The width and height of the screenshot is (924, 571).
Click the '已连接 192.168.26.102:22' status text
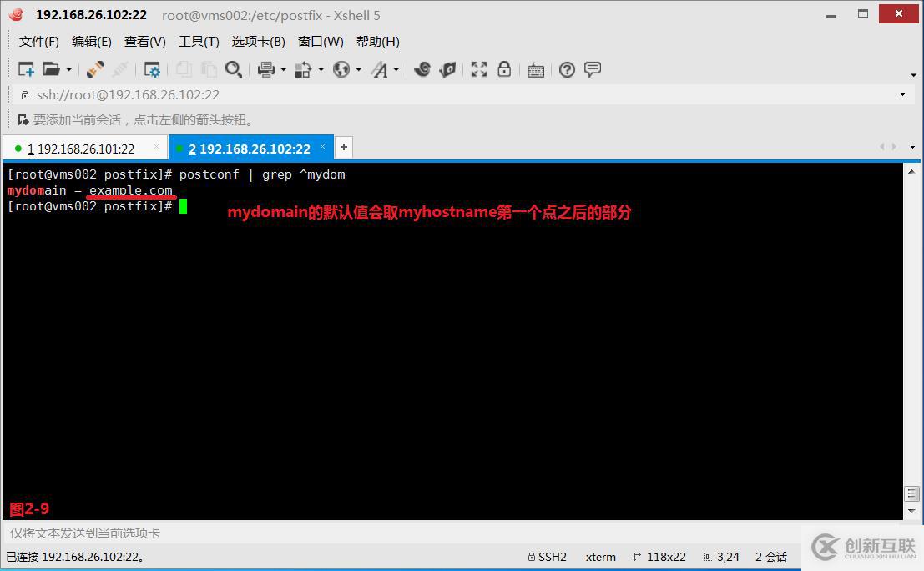pyautogui.click(x=75, y=557)
